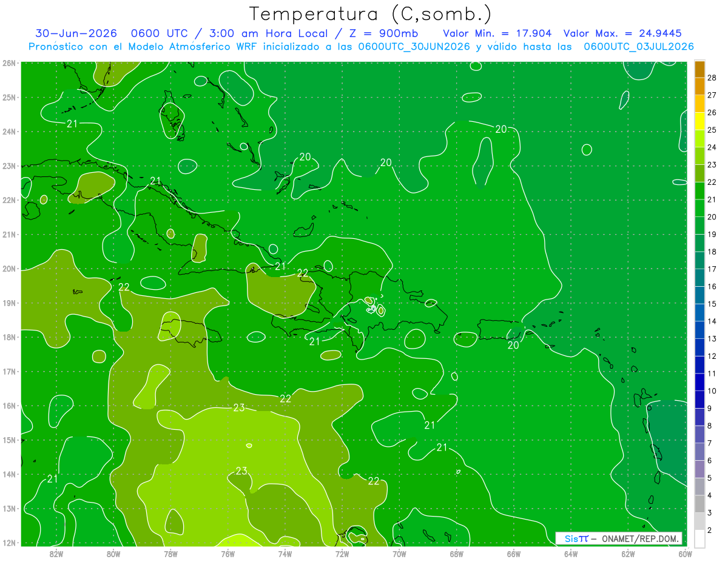Image resolution: width=728 pixels, height=562 pixels.
Task: Click the latitude label 18N
Action: tap(8, 337)
